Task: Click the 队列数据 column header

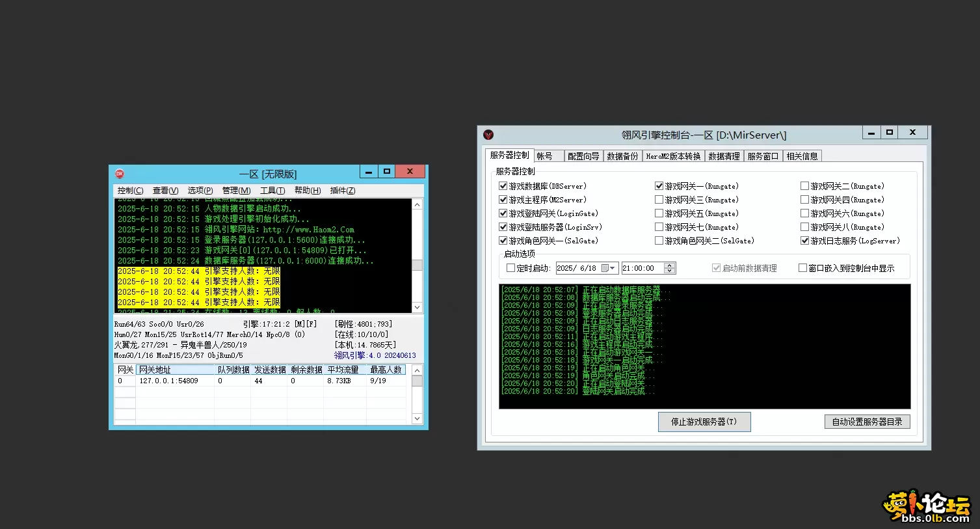Action: pos(233,370)
